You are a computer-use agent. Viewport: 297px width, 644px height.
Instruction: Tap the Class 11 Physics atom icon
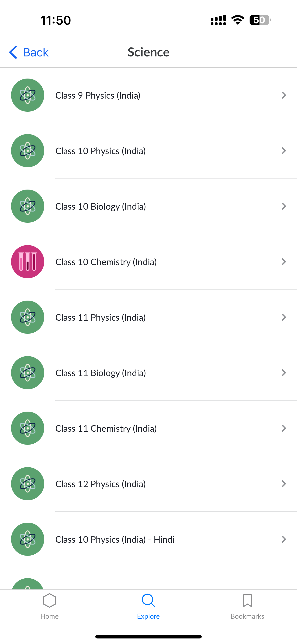click(x=27, y=317)
